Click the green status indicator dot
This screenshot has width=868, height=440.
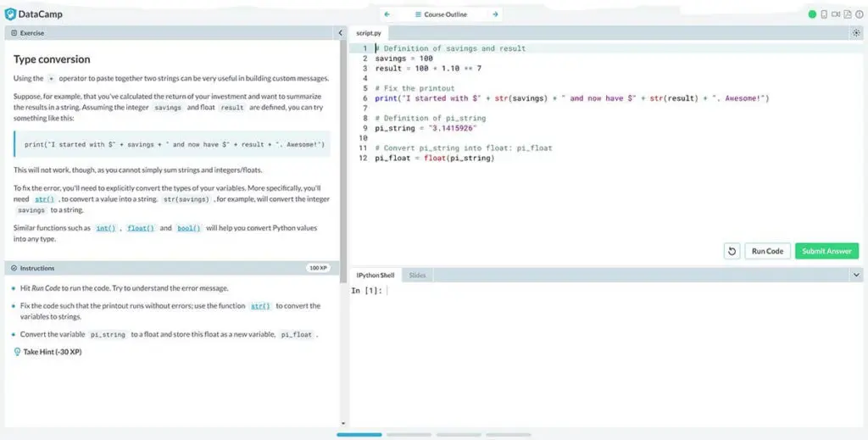tap(812, 14)
